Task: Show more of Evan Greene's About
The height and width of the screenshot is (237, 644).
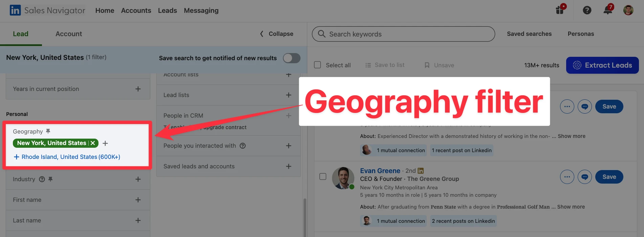Action: pos(571,207)
